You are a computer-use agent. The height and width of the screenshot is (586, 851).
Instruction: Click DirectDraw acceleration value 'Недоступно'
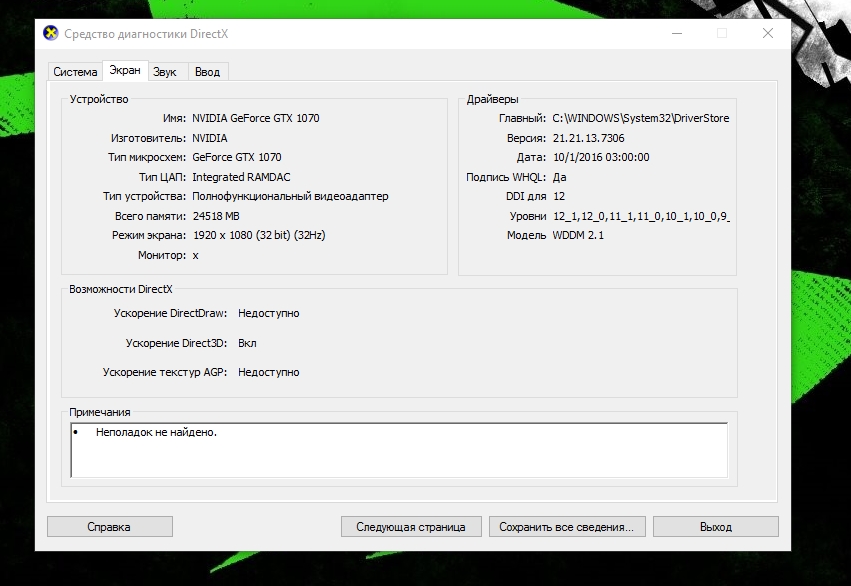pos(269,314)
